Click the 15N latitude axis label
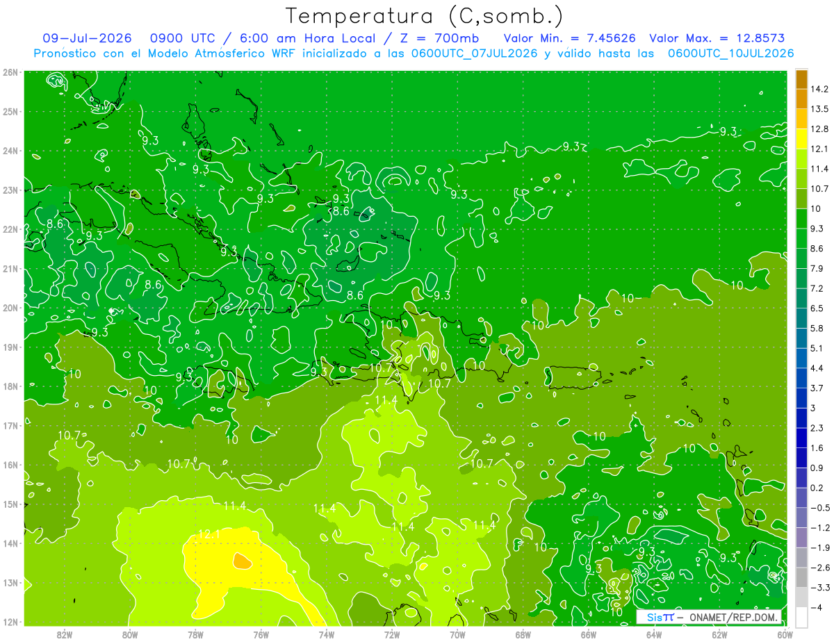The width and height of the screenshot is (834, 644). (10, 504)
